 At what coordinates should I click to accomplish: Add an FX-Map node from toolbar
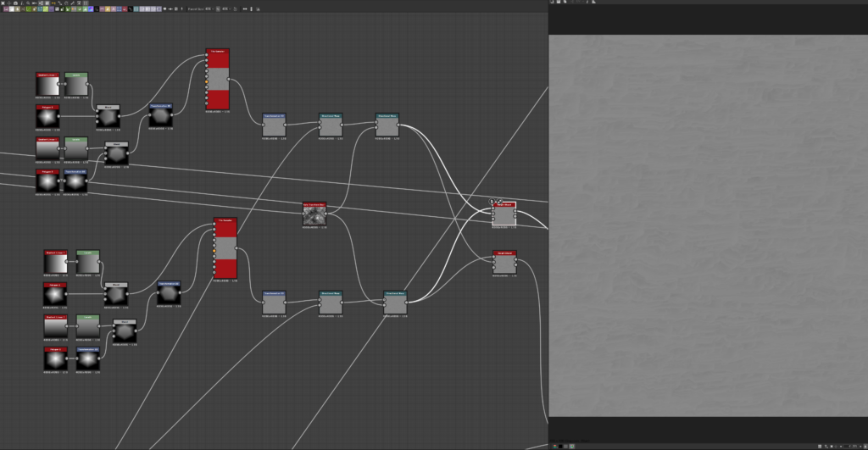57,8
